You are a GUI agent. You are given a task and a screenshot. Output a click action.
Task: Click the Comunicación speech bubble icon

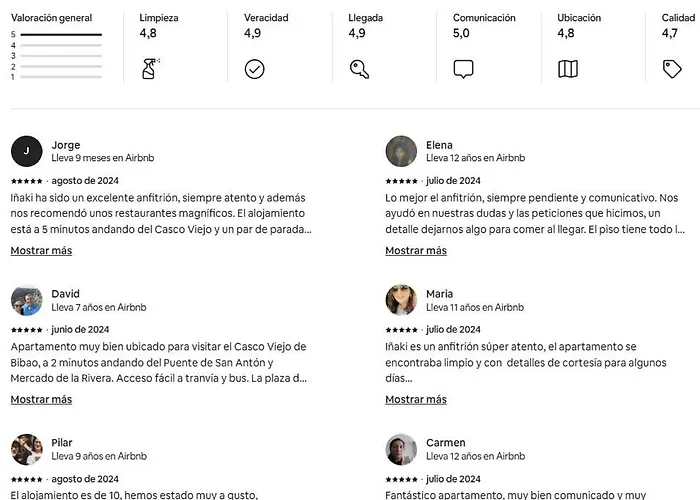pyautogui.click(x=463, y=69)
